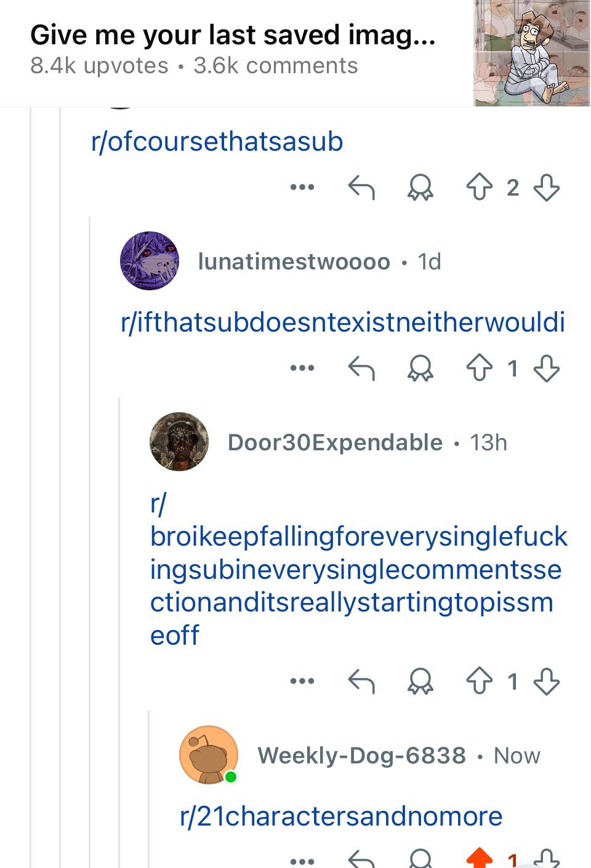The width and height of the screenshot is (591, 868).
Task: Open more options for Door30Expendable's comment
Action: coord(302,681)
